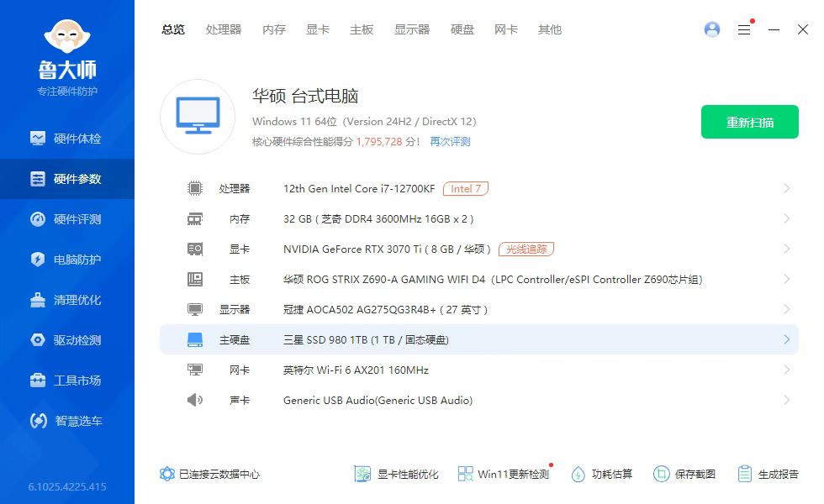The width and height of the screenshot is (824, 504).
Task: Click NVIDIA GeForce RTX 3070 Ti text
Action: click(387, 249)
